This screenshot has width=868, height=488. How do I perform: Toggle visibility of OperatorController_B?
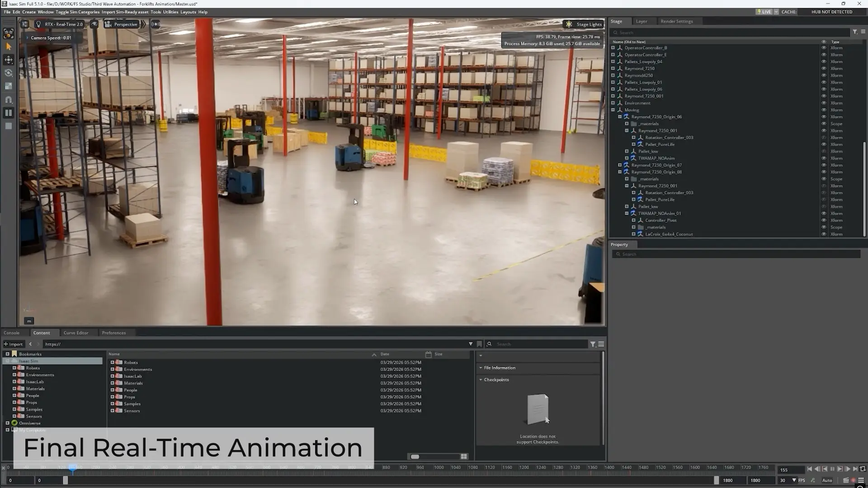(x=824, y=48)
